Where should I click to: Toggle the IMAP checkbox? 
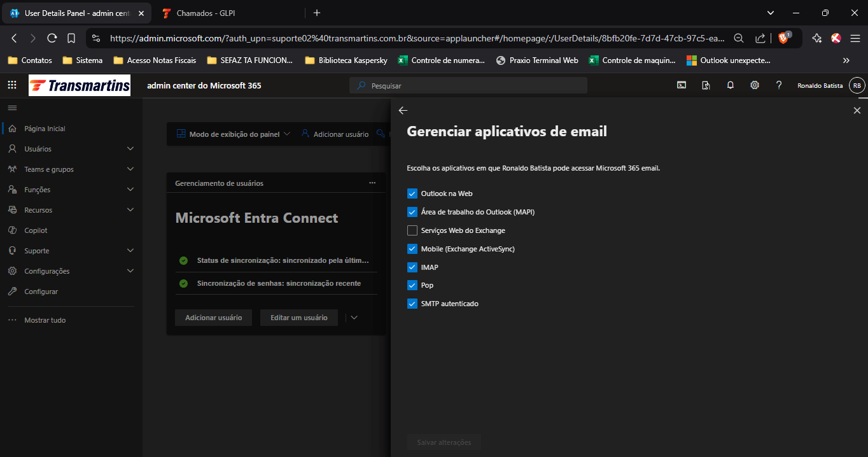(412, 267)
